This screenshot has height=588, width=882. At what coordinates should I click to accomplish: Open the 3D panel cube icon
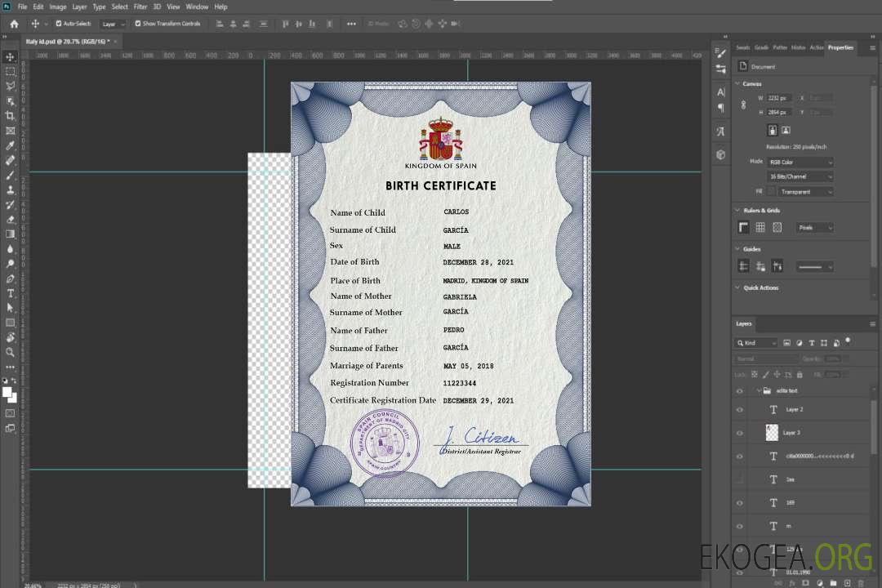click(721, 154)
